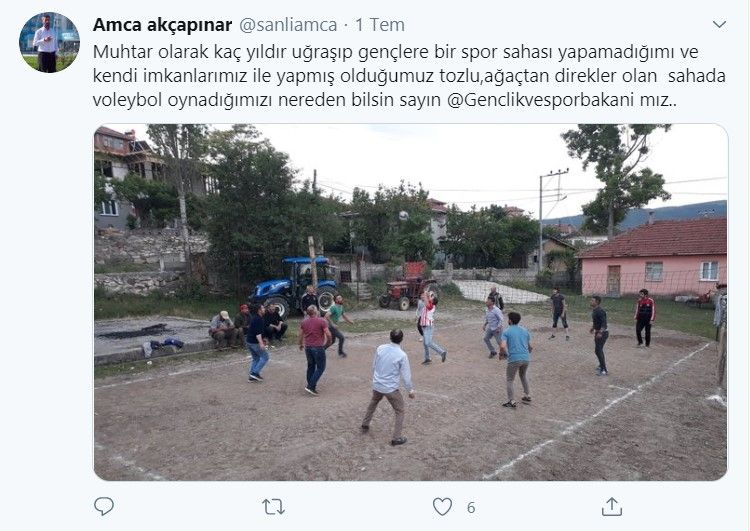Like the tweet with the heart icon
Screen dimensions: 750x531
click(x=442, y=507)
